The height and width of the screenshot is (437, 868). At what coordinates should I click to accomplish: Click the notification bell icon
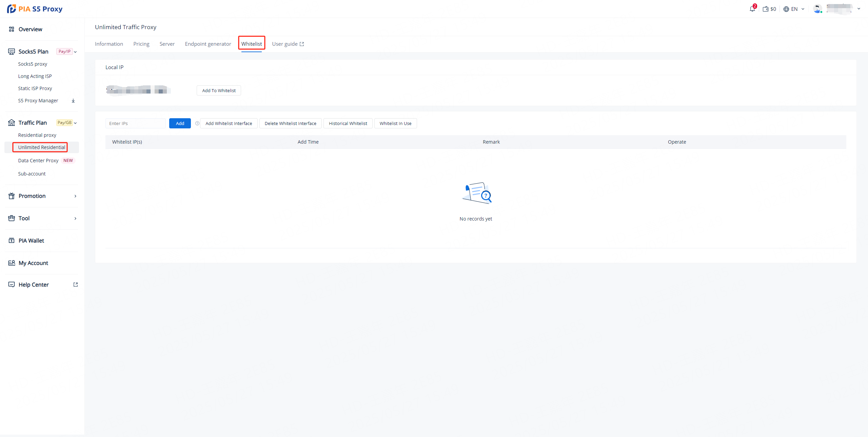click(x=752, y=9)
